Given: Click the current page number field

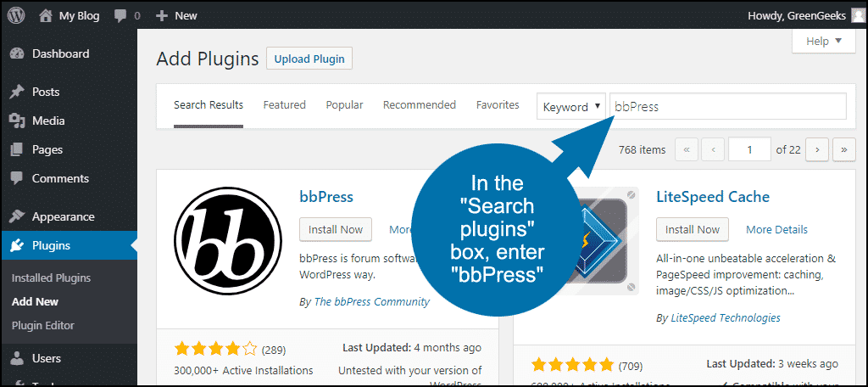Looking at the screenshot, I should 749,149.
